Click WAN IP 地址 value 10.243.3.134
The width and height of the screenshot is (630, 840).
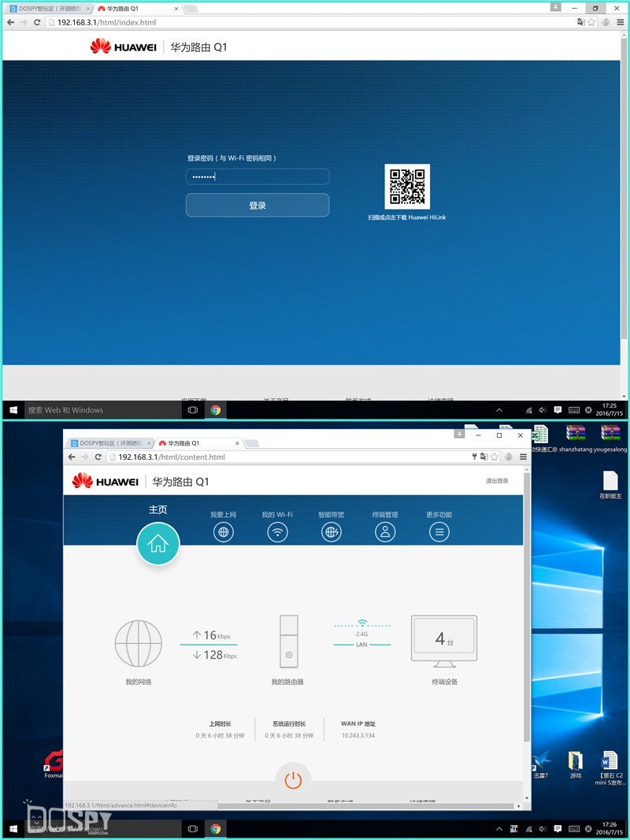pyautogui.click(x=358, y=735)
